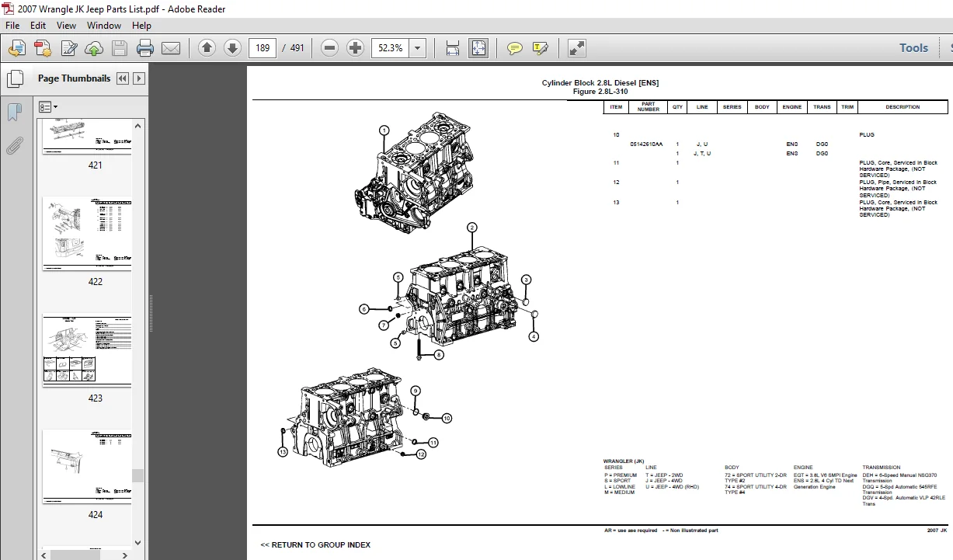Send file by email envelope icon

coord(171,48)
